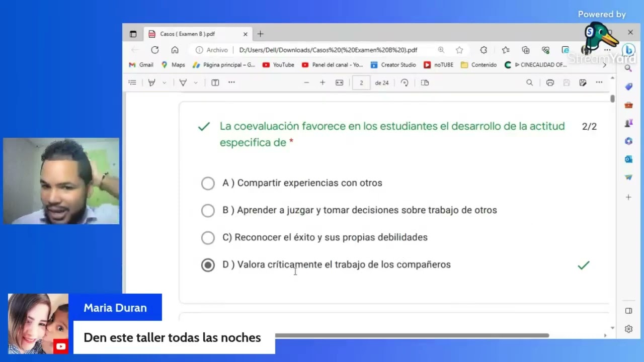Image resolution: width=644 pixels, height=362 pixels.
Task: Select the PDF add text tool
Action: 215,82
